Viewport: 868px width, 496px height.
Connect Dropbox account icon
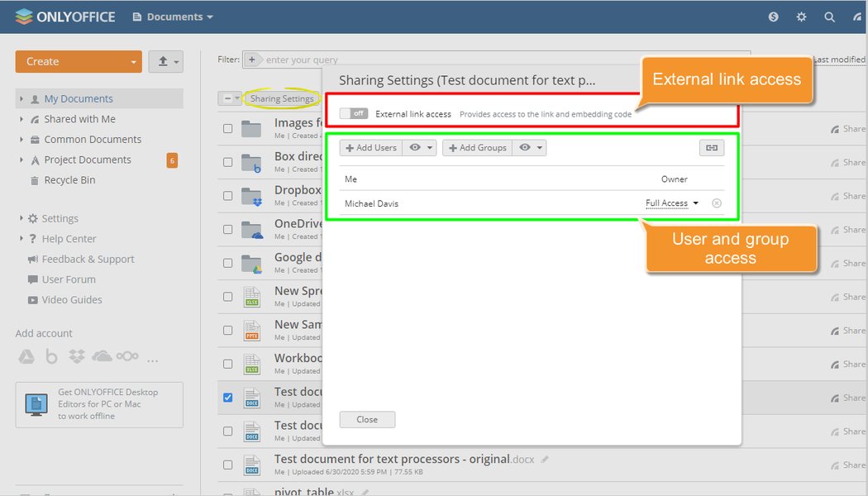coord(77,356)
